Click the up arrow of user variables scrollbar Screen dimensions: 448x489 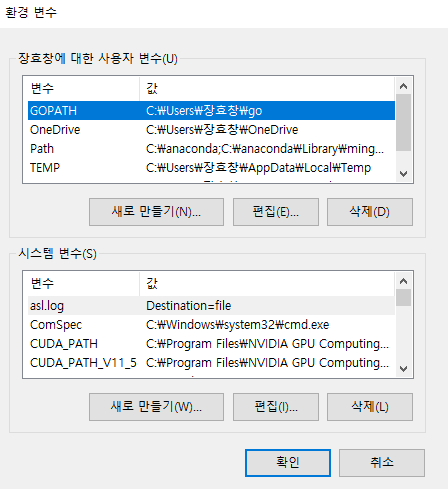pyautogui.click(x=404, y=86)
